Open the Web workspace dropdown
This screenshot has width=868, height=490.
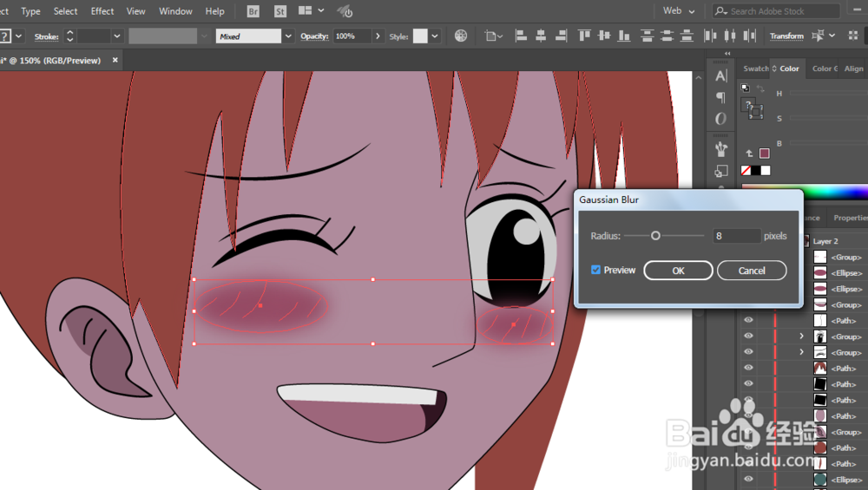(x=680, y=10)
